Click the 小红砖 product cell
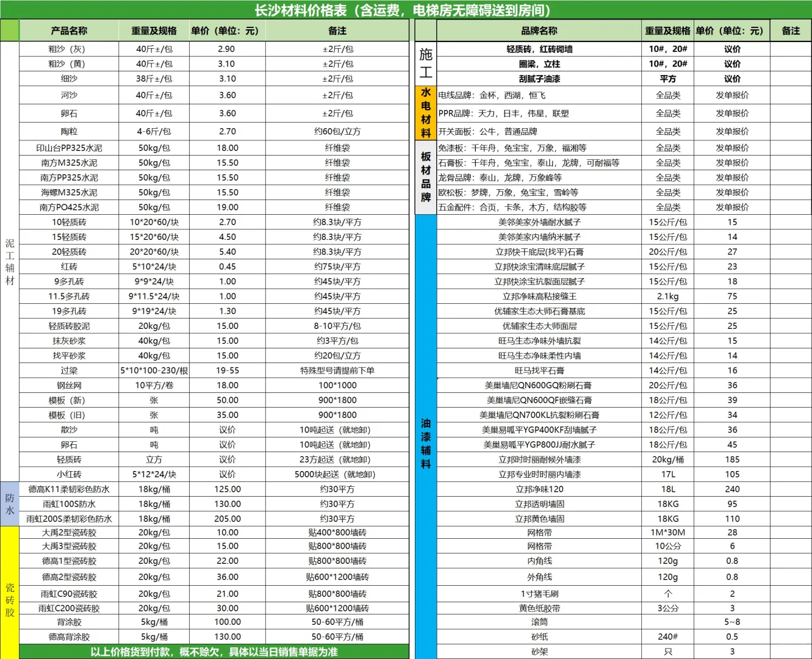Image resolution: width=812 pixels, height=659 pixels. point(69,474)
